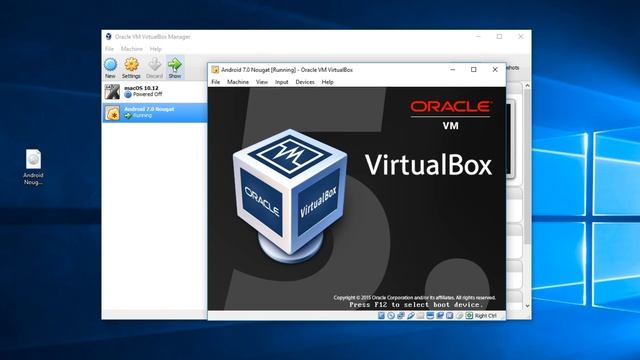Click the macOS 10.12 machine OS icon

(x=112, y=92)
